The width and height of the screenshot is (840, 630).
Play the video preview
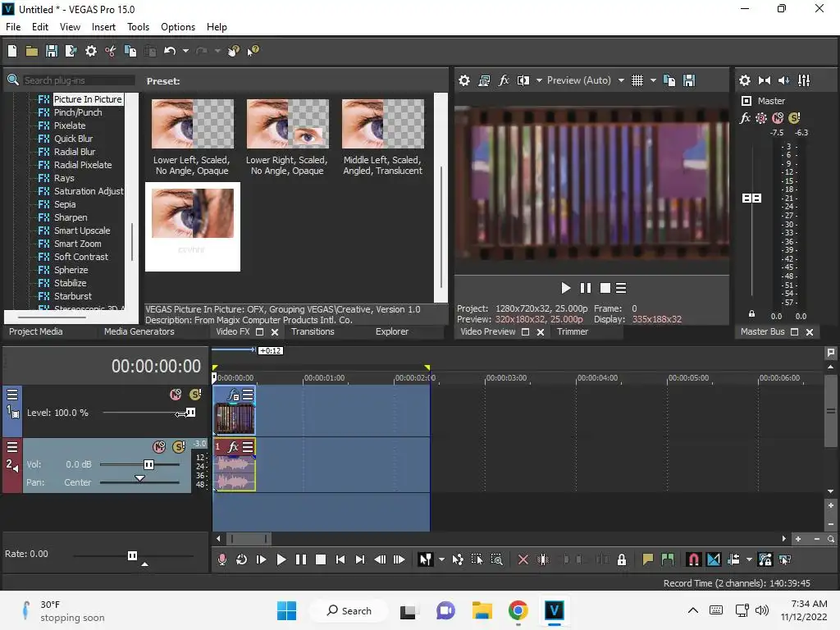coord(566,288)
